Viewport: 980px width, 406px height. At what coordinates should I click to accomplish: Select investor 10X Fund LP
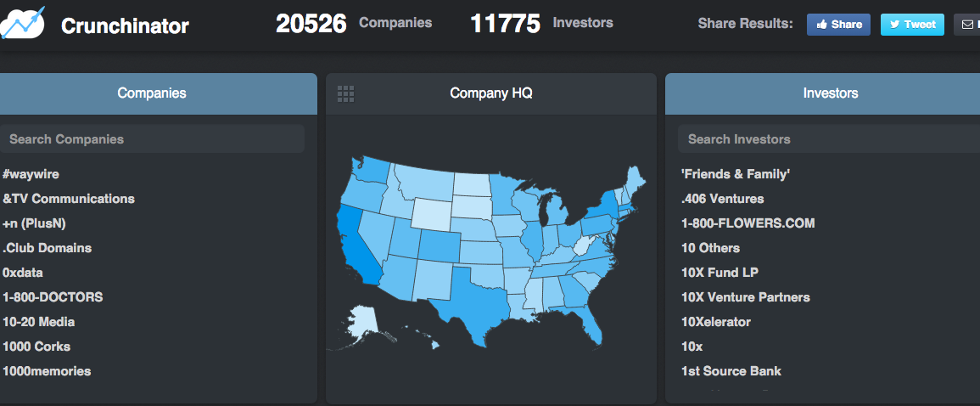720,273
